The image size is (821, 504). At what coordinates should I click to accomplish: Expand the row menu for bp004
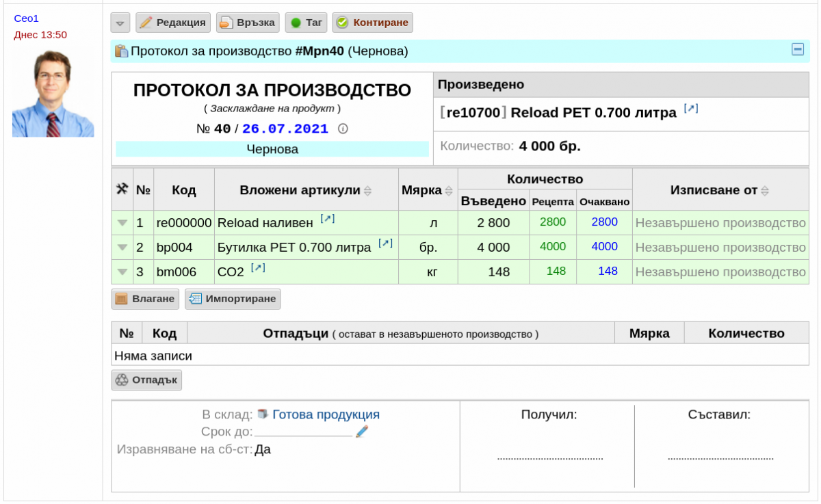coord(122,248)
